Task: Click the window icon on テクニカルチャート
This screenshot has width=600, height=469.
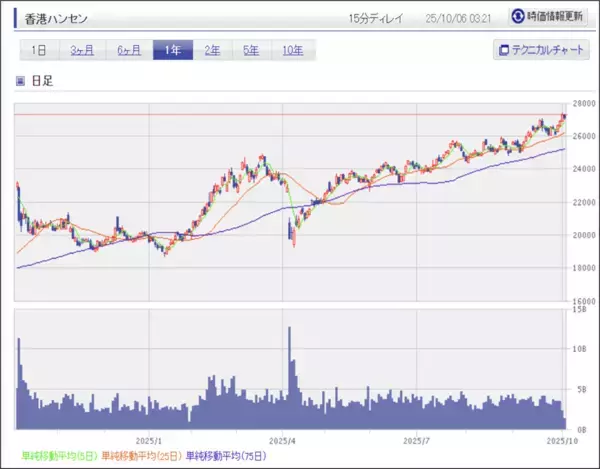Action: click(504, 50)
